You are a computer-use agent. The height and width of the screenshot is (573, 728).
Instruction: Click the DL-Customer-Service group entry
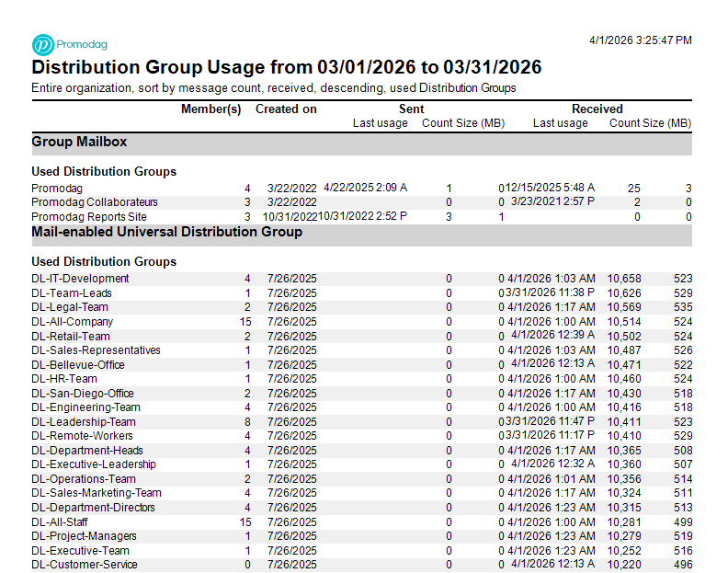(84, 565)
